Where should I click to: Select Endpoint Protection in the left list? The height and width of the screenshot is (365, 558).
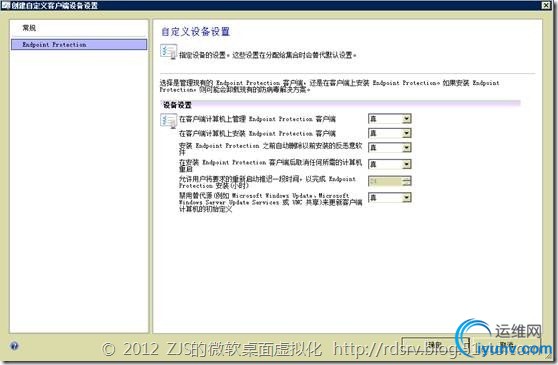(x=79, y=44)
